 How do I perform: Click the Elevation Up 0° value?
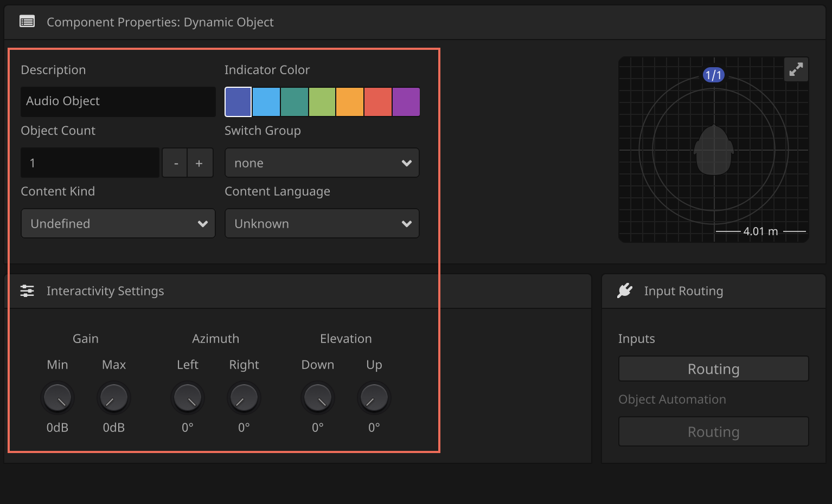click(374, 428)
